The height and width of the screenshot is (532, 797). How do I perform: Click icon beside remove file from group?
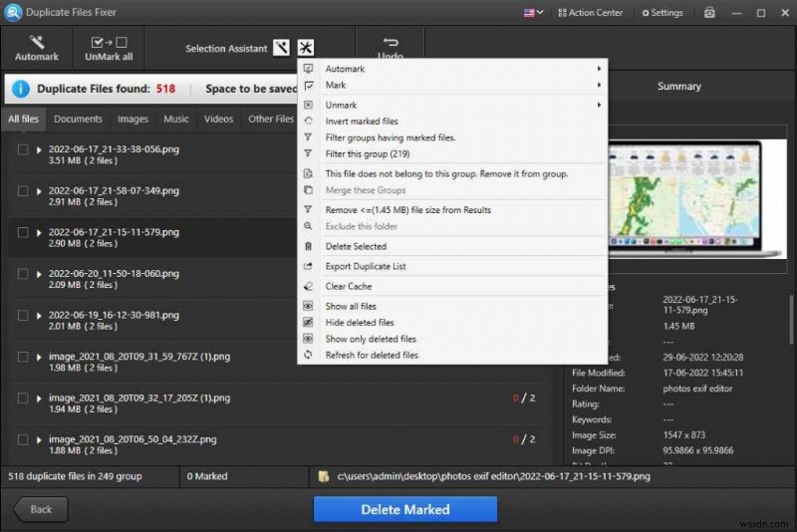[x=308, y=173]
